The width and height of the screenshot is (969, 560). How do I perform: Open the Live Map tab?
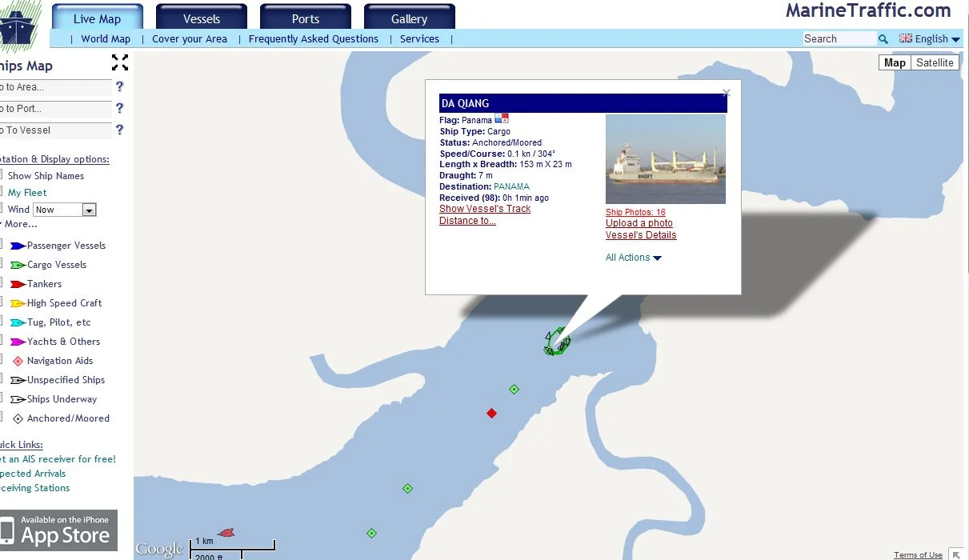tap(98, 18)
